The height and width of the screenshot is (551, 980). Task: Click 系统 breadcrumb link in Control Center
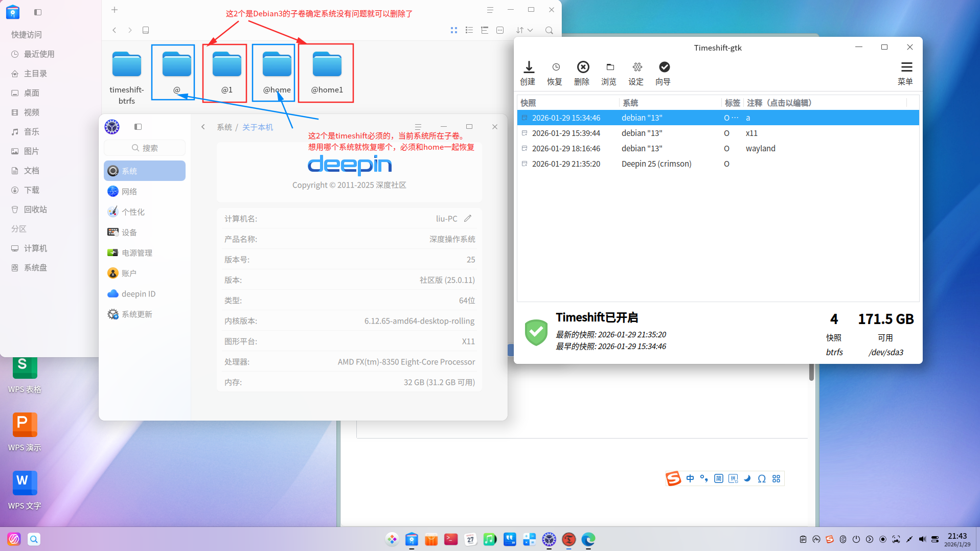[224, 127]
